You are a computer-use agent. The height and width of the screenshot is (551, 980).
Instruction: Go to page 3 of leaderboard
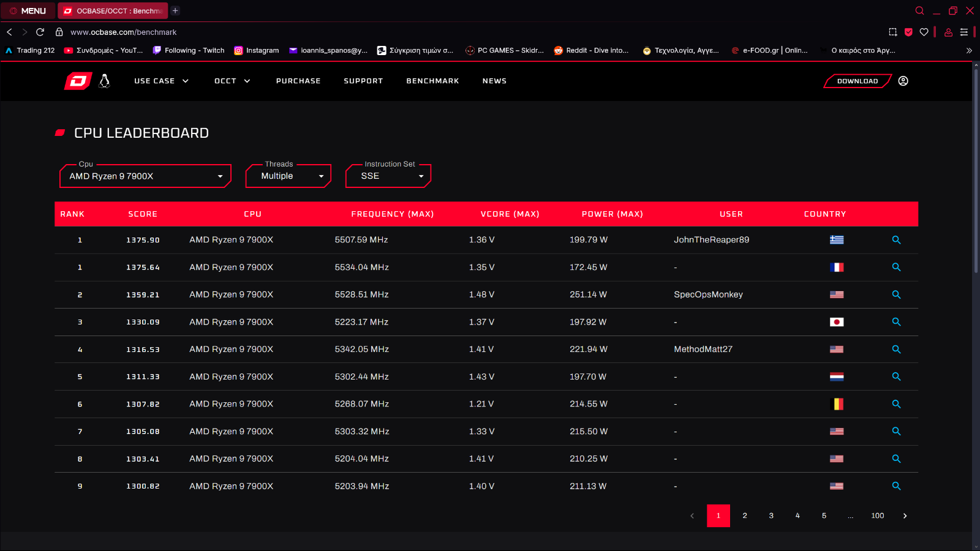[771, 515]
